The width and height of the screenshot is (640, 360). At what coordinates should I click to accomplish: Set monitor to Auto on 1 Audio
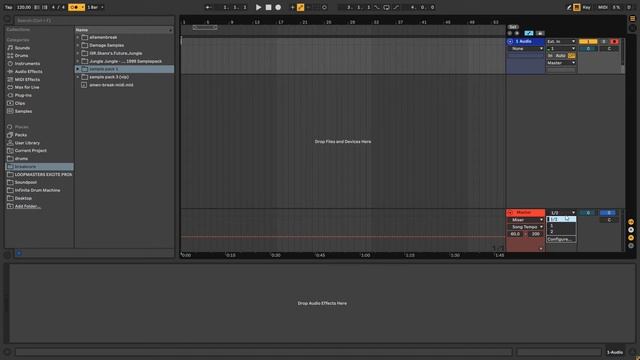(x=560, y=56)
